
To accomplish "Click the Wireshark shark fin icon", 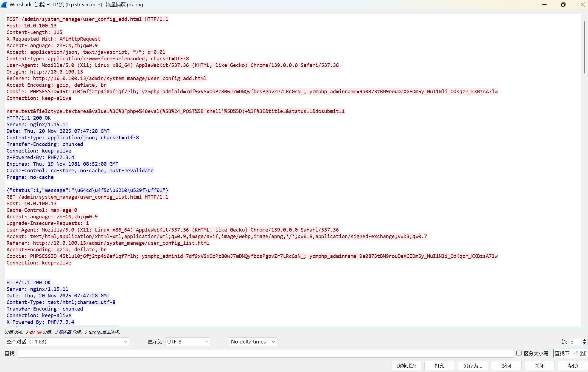I will (x=4, y=5).
